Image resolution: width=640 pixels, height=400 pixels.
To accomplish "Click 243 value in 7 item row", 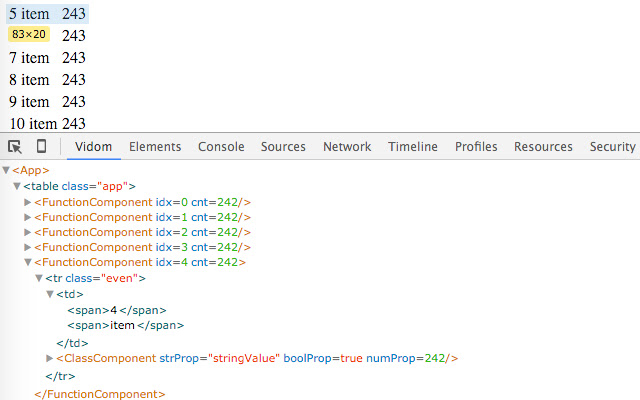I will point(74,58).
